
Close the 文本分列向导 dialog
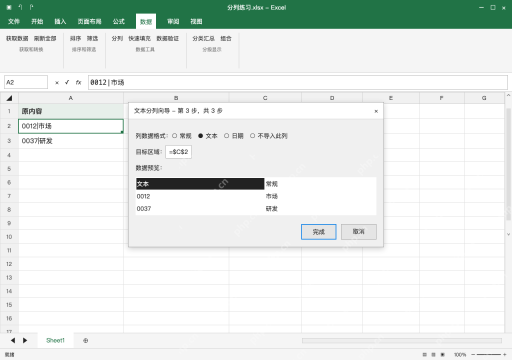pyautogui.click(x=376, y=111)
